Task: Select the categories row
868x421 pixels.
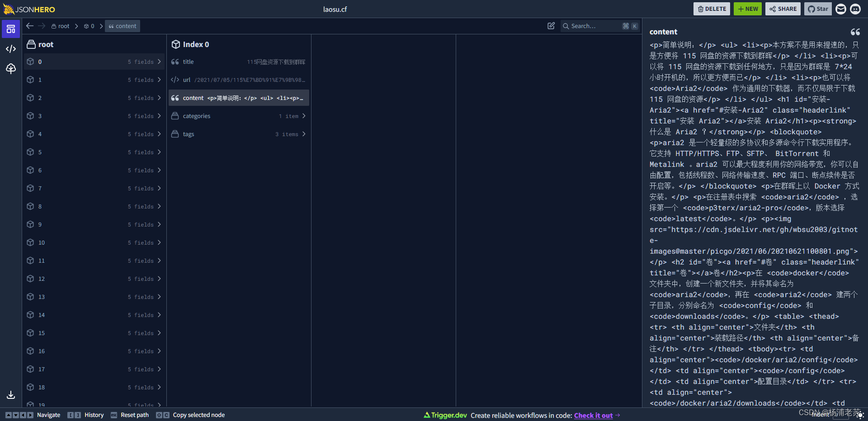Action: pyautogui.click(x=239, y=116)
